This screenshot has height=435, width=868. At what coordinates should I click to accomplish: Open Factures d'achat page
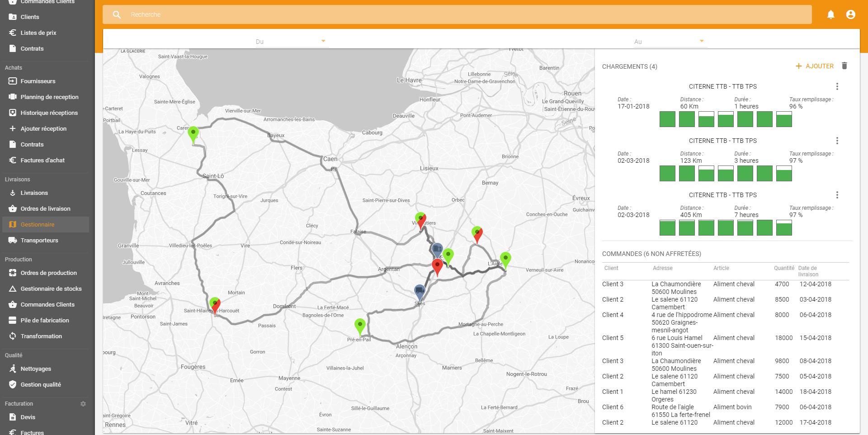(x=42, y=161)
